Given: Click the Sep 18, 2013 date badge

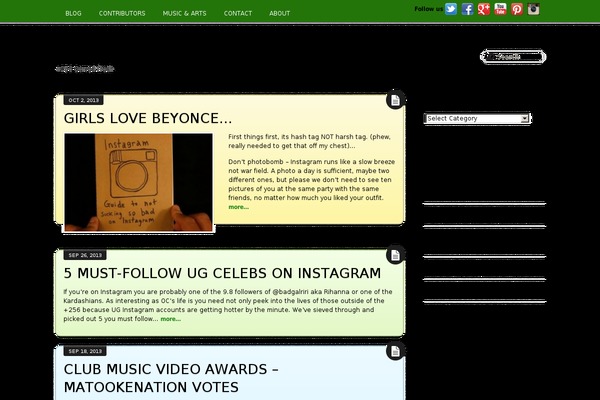Looking at the screenshot, I should (85, 351).
